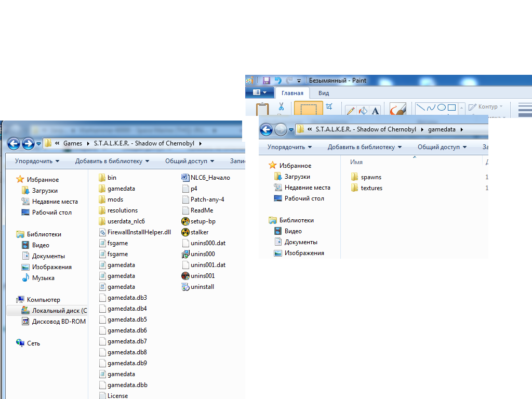Viewport: 532px width, 399px height.
Task: Go back in the Games Explorer window
Action: pos(14,143)
